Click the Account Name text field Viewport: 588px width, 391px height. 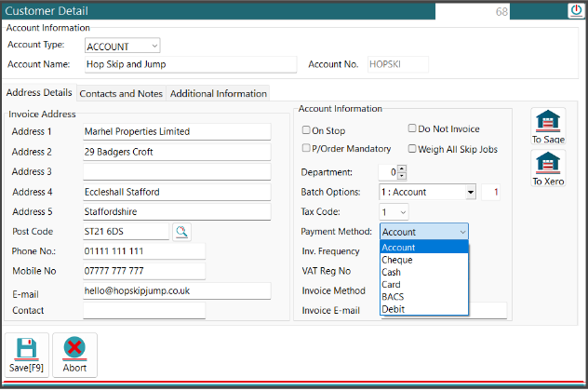coord(189,65)
